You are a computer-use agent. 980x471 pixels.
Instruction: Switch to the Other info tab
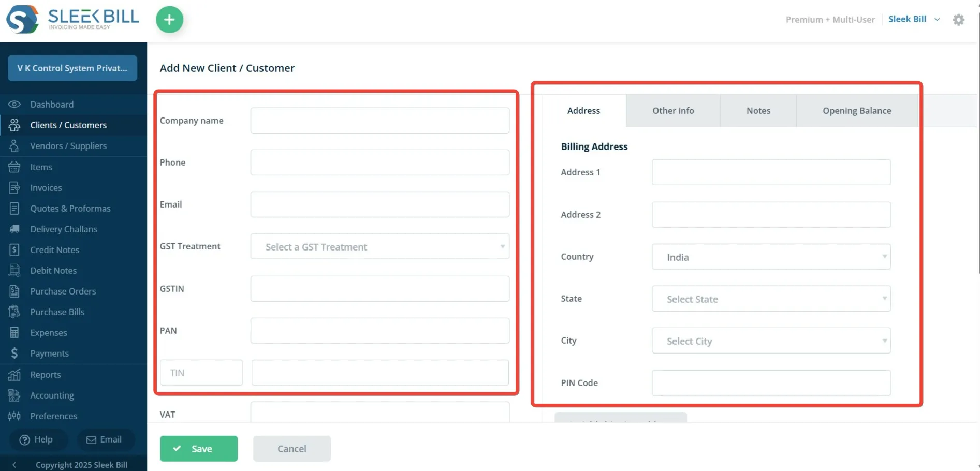[673, 110]
